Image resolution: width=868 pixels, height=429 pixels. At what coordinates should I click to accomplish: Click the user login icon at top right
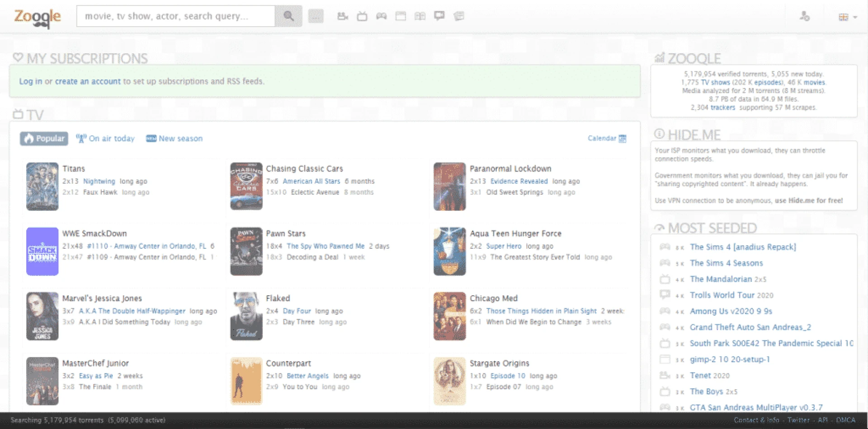click(x=805, y=16)
